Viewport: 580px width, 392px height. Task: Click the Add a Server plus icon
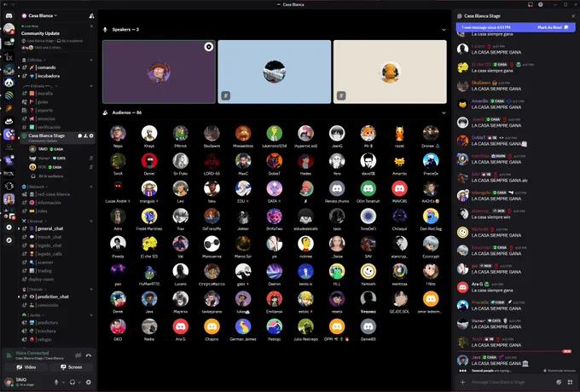click(x=9, y=228)
